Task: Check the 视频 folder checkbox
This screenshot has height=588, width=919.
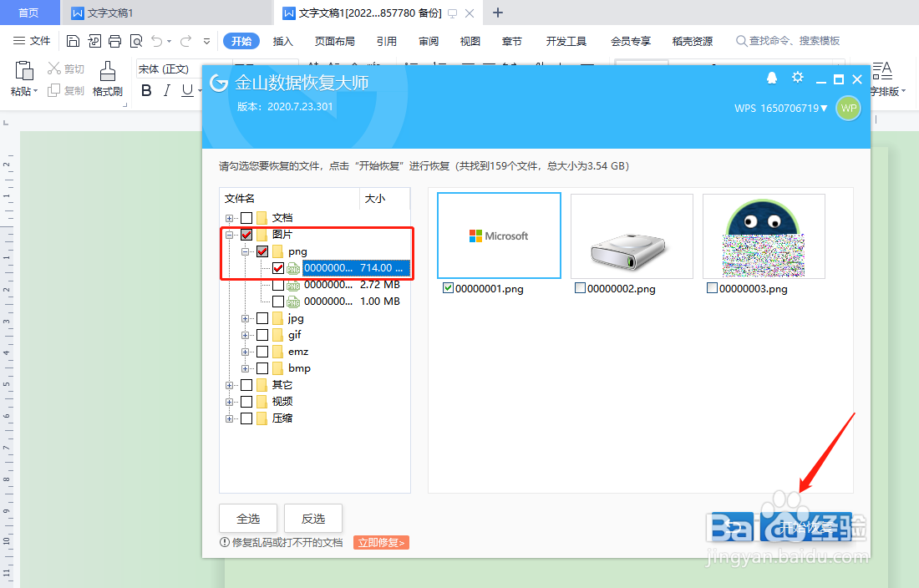Action: [247, 401]
